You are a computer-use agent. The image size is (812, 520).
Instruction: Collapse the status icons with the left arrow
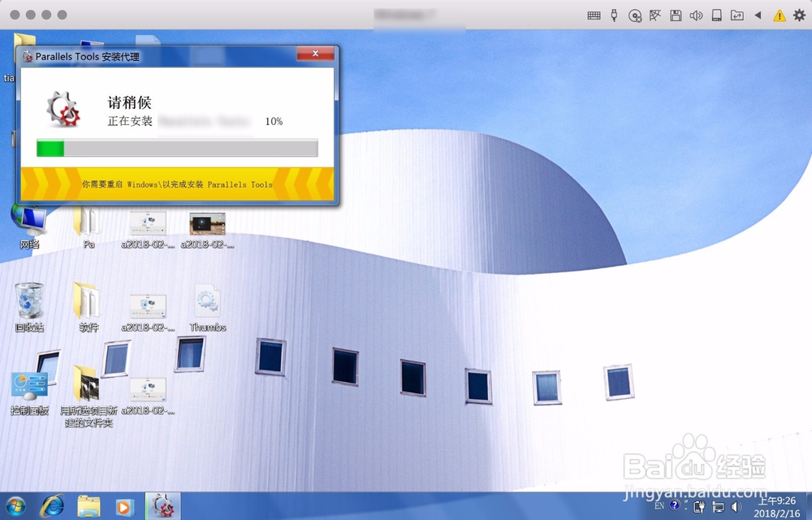coord(758,15)
